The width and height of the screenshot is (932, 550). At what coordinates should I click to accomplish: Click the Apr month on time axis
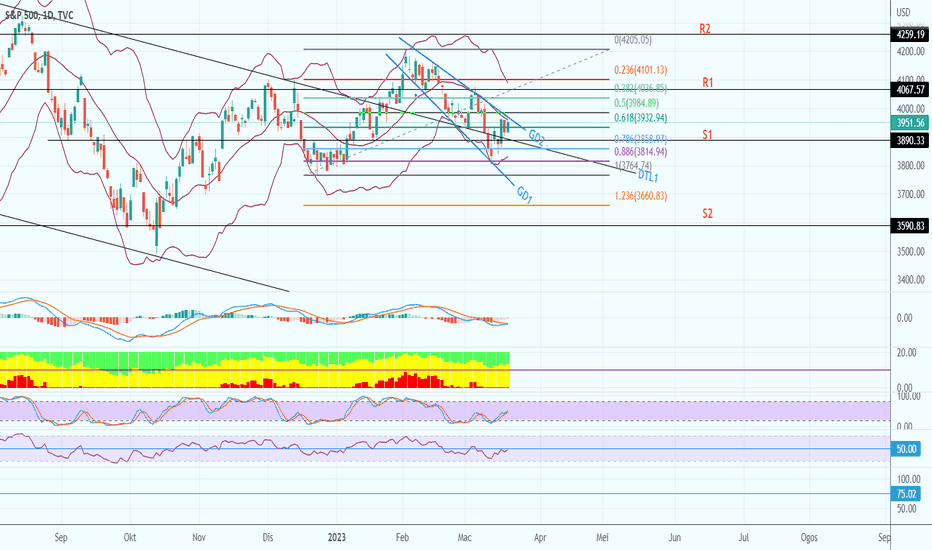tap(540, 538)
